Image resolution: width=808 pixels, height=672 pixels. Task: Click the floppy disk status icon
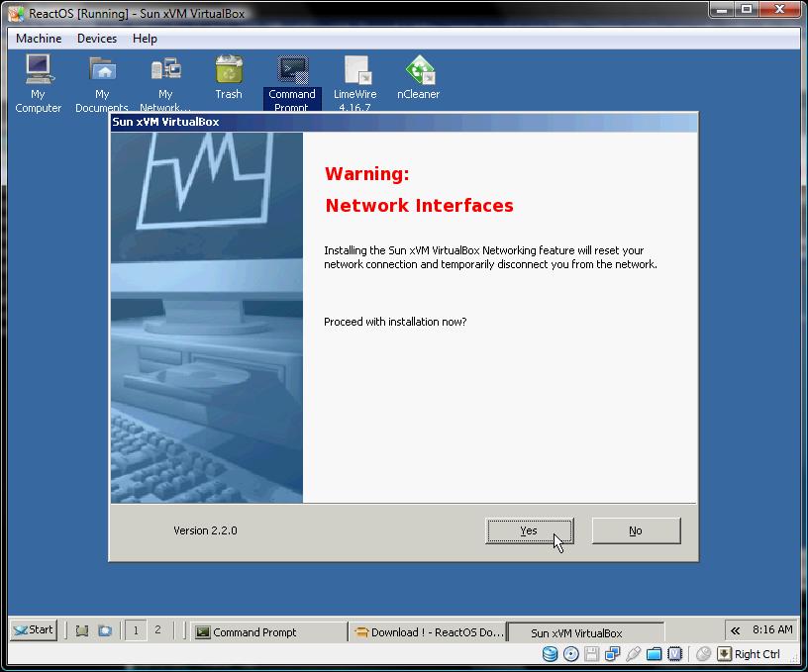591,654
